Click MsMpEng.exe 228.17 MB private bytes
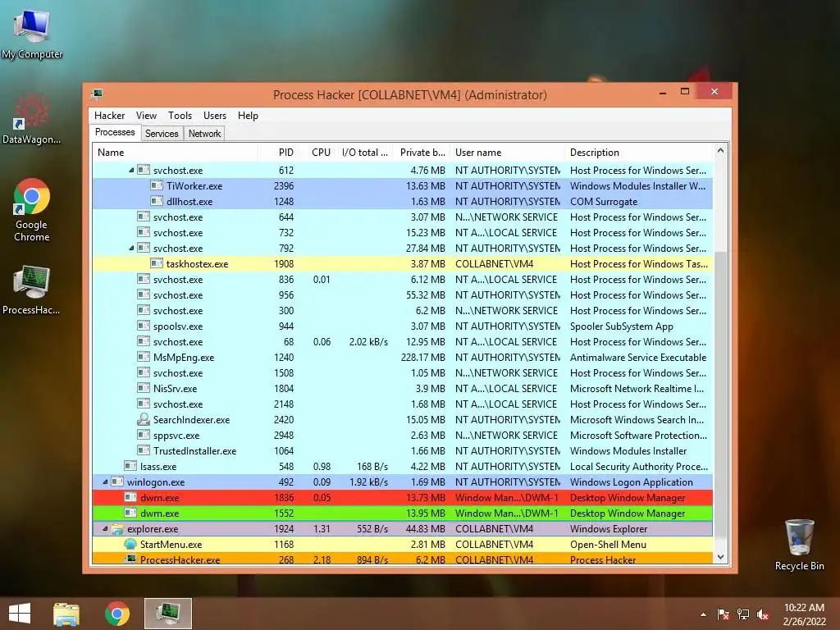 (x=422, y=358)
